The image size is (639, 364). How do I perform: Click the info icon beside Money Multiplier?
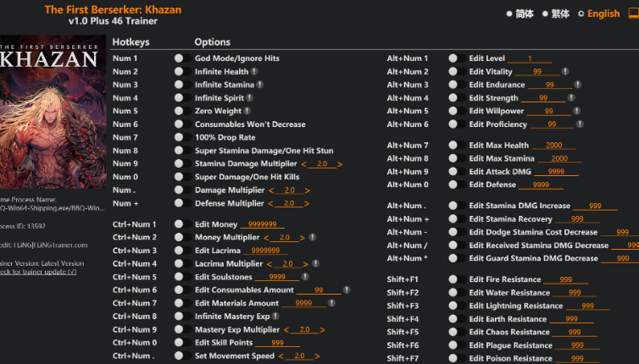tap(313, 238)
